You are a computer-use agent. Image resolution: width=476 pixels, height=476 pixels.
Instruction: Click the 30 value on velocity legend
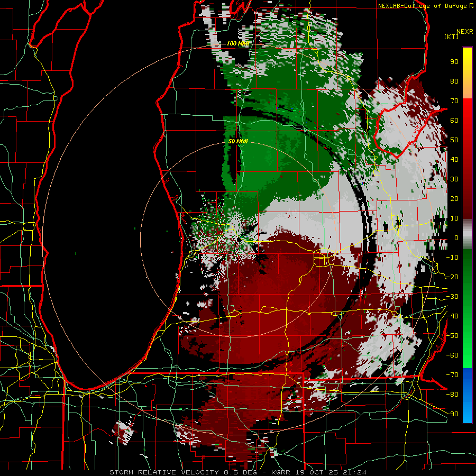click(x=454, y=179)
